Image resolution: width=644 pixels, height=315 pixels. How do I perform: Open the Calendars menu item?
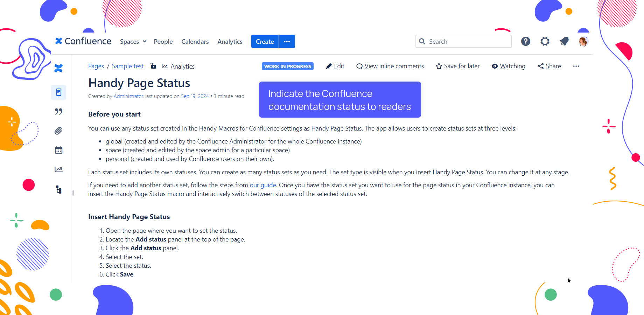pos(195,41)
